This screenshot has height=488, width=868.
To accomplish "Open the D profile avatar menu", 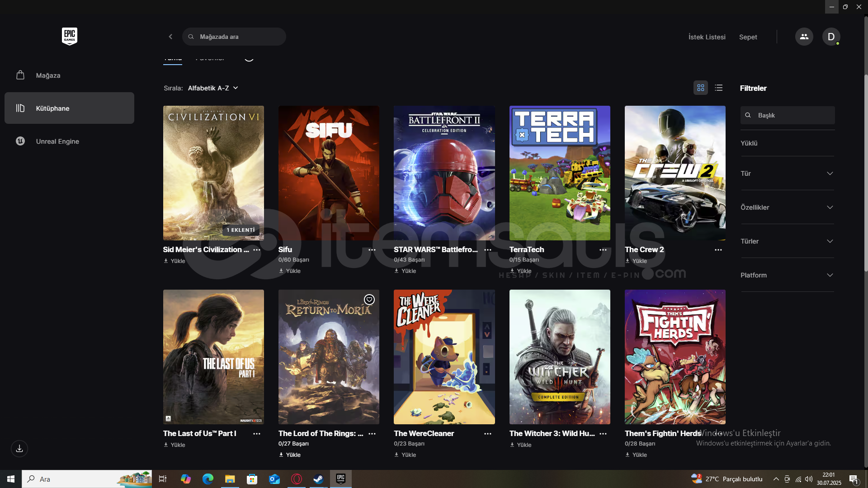I will 831,37.
